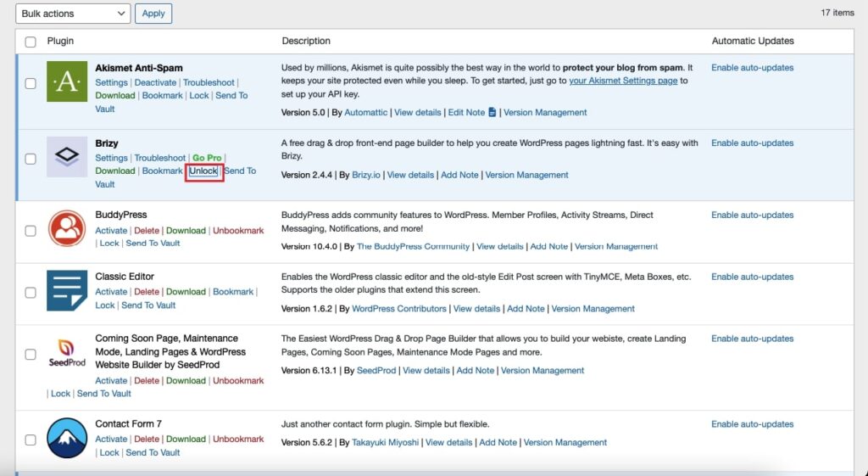Click the SeedProd plugin logo
The image size is (868, 476).
[x=67, y=353]
